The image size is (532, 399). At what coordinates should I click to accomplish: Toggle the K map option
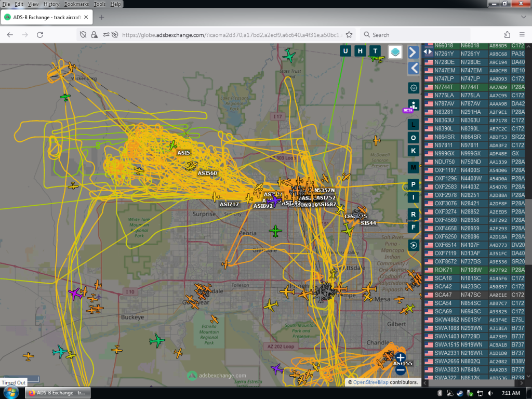coord(413,151)
